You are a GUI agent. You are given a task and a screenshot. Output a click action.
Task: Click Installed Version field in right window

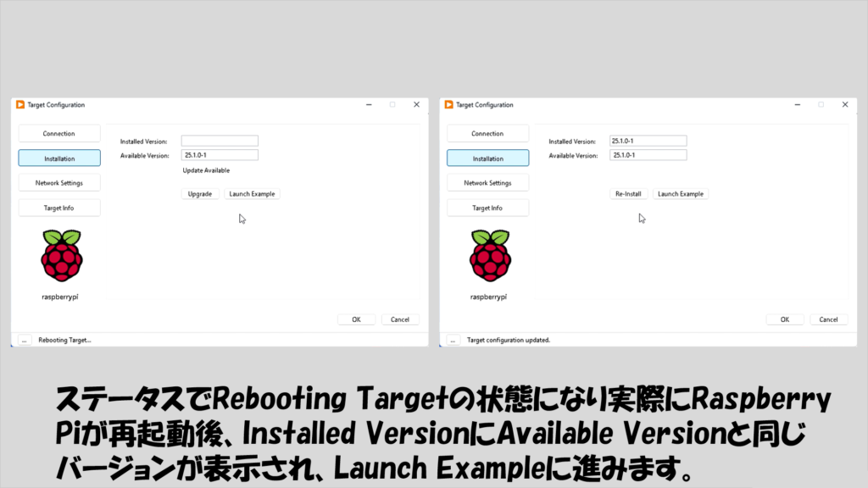(x=648, y=141)
